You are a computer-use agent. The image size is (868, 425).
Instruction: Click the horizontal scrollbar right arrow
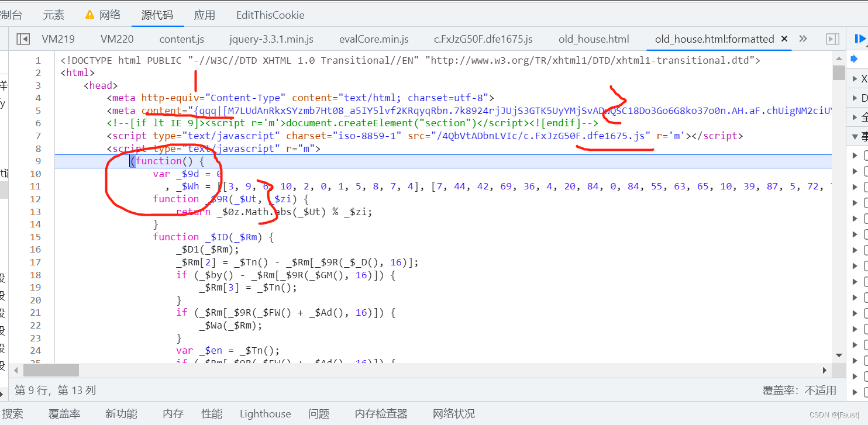tap(825, 370)
